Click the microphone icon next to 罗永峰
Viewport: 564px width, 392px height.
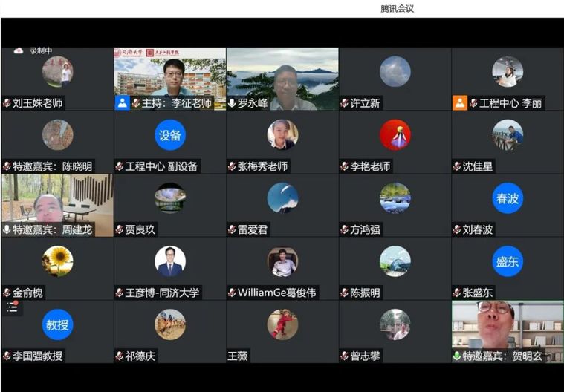232,103
